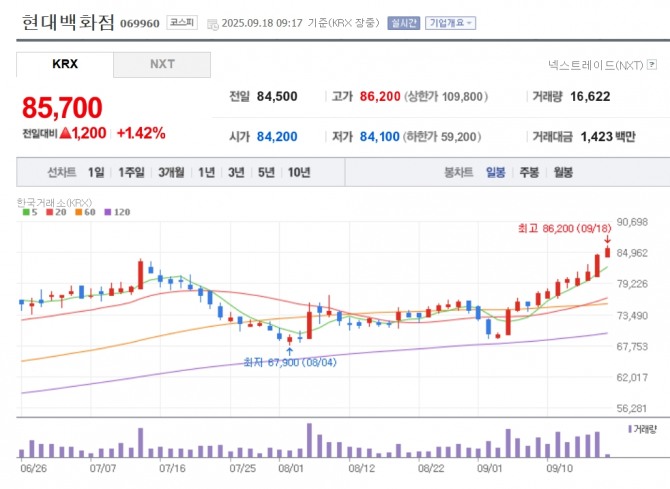Click the 시가 value 84,200
This screenshot has height=489, width=670.
(x=277, y=136)
